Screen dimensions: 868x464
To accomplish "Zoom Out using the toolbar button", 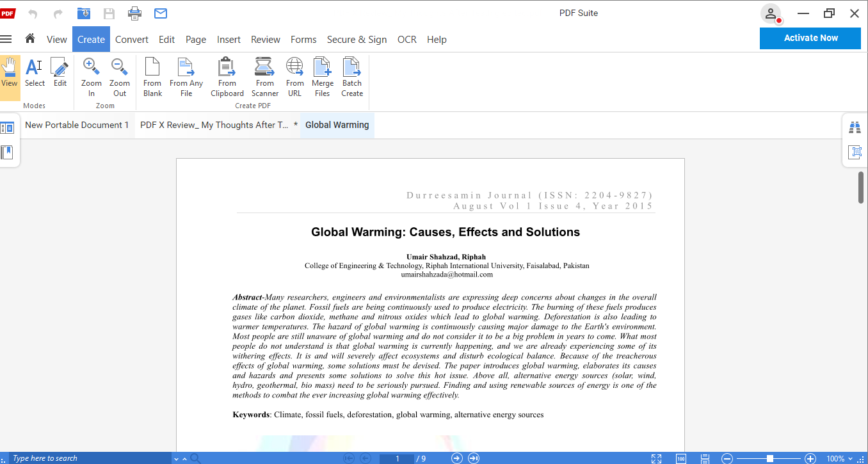I will coord(119,76).
